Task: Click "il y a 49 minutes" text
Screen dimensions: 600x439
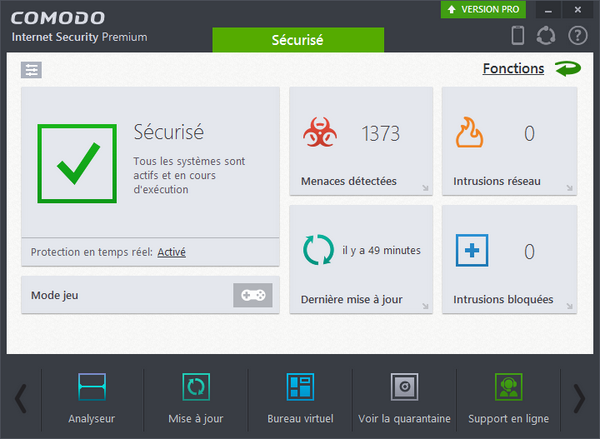Action: point(381,250)
